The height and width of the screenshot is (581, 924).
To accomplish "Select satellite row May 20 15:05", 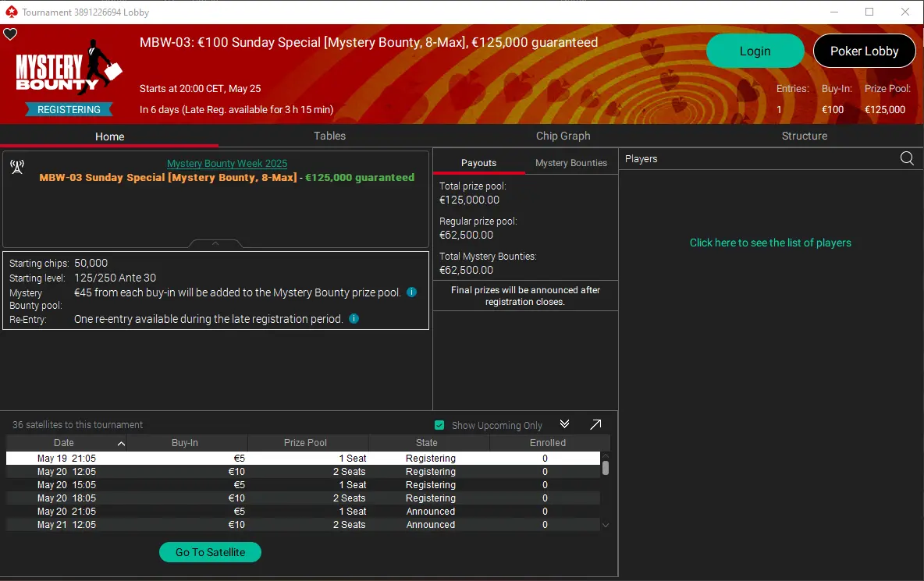I will pyautogui.click(x=303, y=485).
